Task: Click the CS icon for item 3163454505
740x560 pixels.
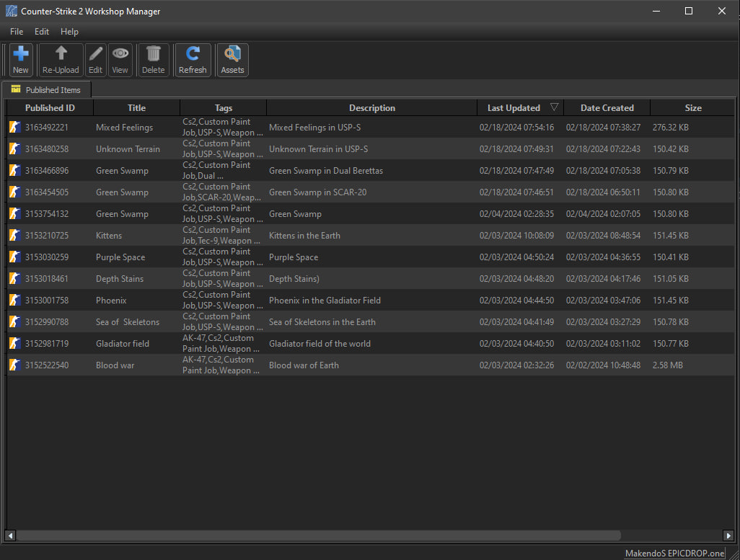Action: (15, 192)
